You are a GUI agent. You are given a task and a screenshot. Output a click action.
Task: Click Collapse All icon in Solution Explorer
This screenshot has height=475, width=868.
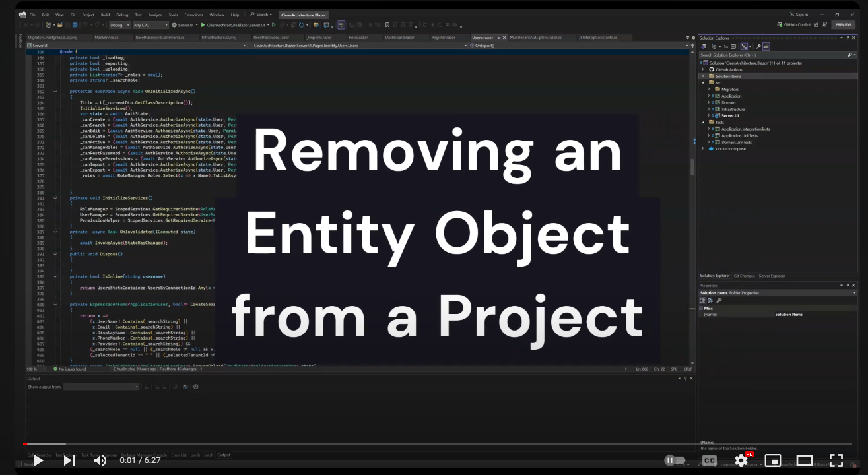coord(734,46)
